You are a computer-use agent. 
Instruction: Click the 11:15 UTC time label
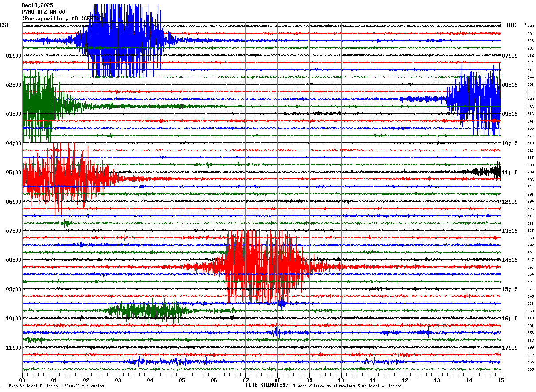510,173
